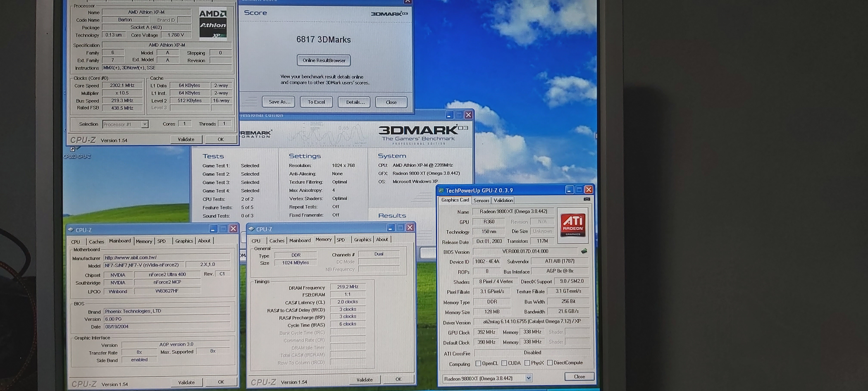Minimize the GPU-Z window

tap(569, 190)
